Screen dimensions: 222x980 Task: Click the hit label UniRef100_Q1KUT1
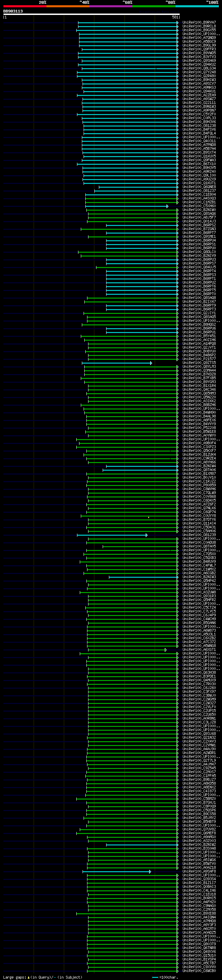click(199, 183)
